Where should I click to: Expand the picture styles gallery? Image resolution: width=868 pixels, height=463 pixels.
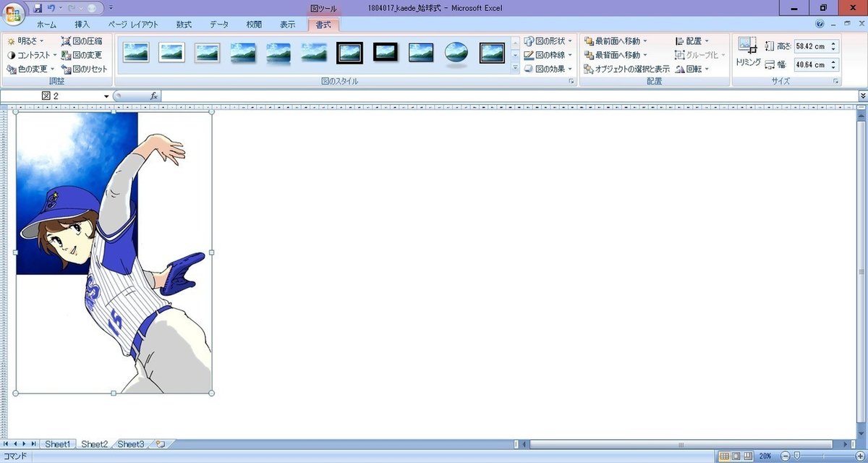[516, 69]
